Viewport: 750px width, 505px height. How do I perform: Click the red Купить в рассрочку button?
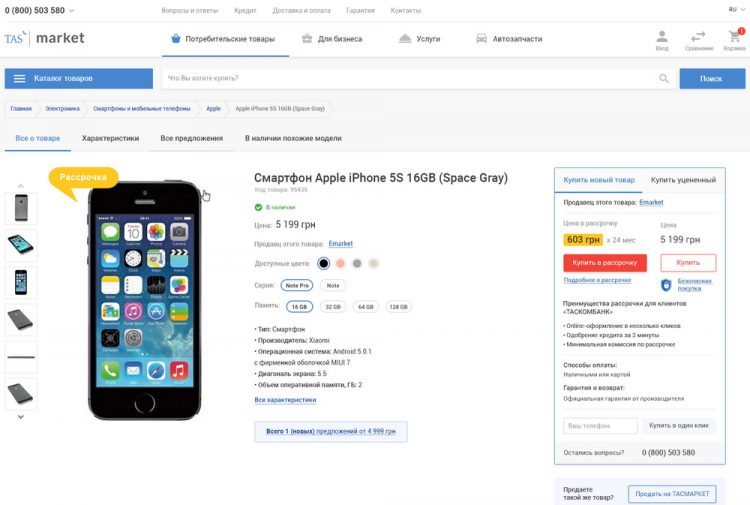coord(605,262)
